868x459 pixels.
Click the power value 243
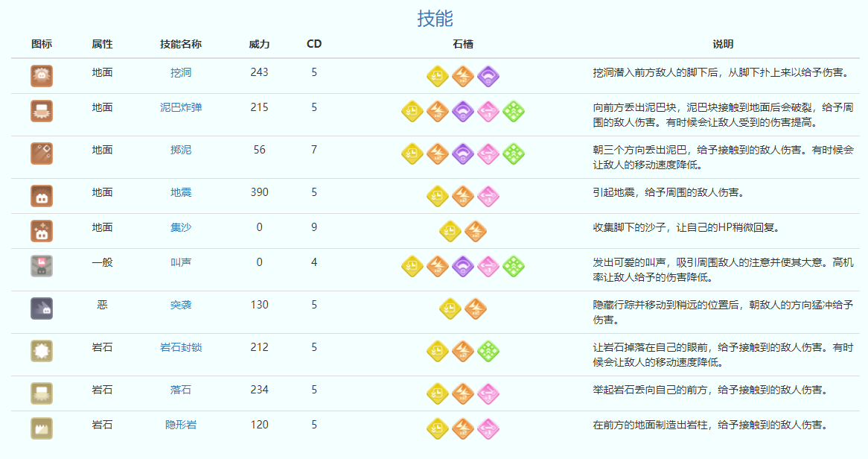(x=259, y=72)
